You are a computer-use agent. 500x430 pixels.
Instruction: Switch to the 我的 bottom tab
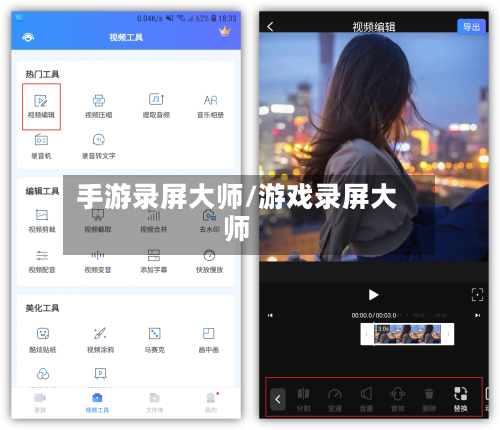[211, 403]
